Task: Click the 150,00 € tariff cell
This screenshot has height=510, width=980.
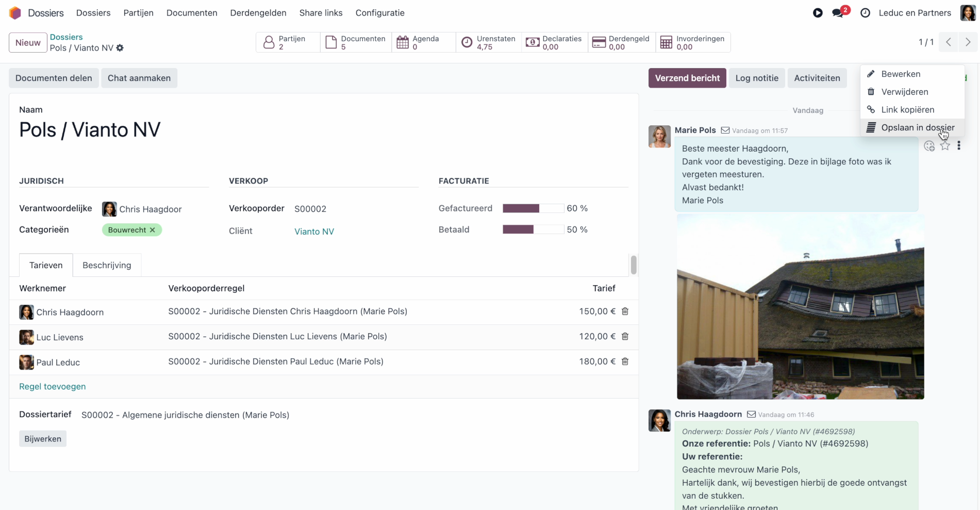Action: (597, 311)
